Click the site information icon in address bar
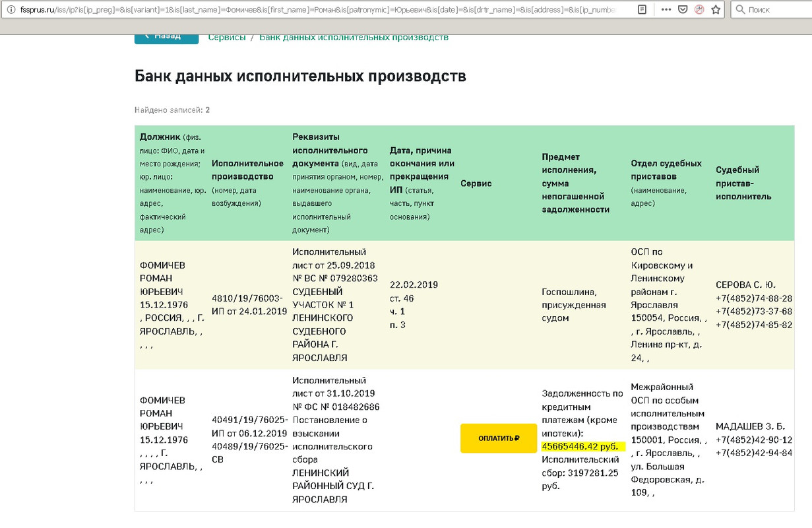Viewport: 812px width, 528px height. click(11, 10)
